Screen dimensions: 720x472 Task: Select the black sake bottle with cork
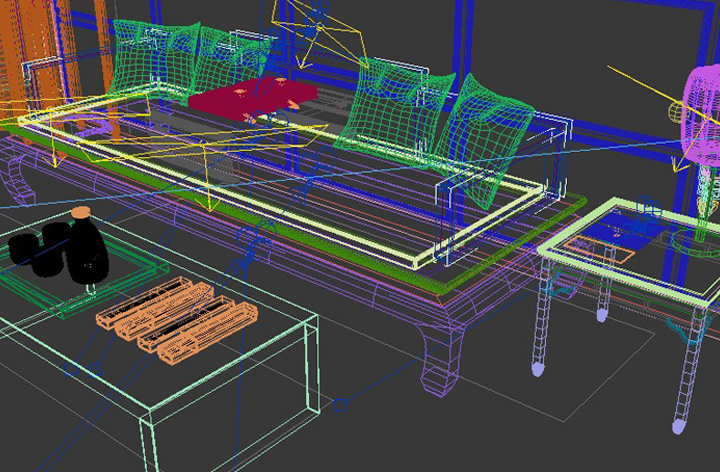coord(86,248)
